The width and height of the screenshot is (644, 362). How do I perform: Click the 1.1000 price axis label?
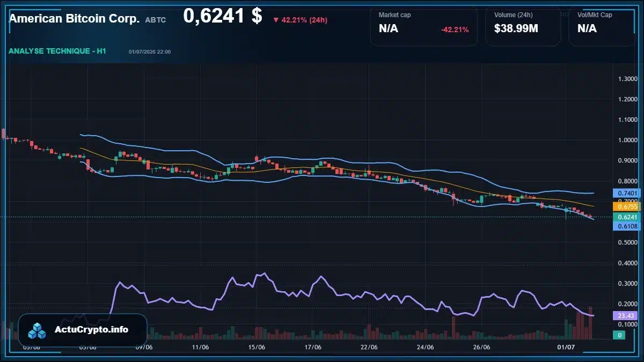[628, 120]
